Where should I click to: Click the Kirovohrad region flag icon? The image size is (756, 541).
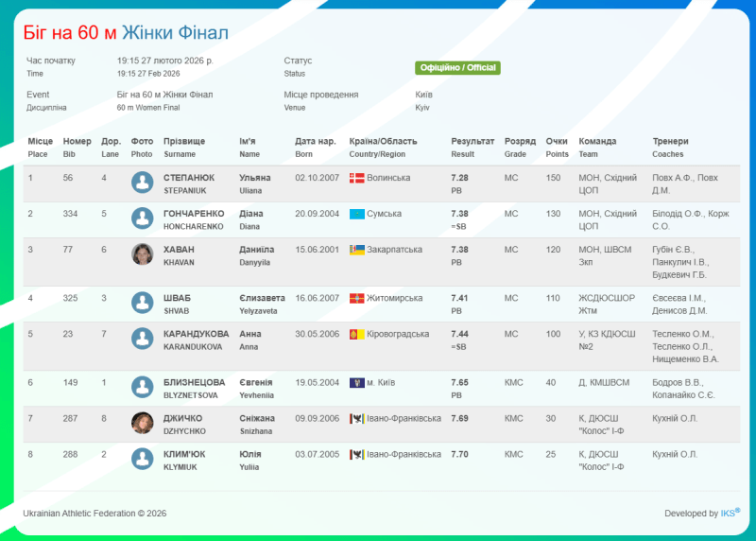click(x=356, y=334)
